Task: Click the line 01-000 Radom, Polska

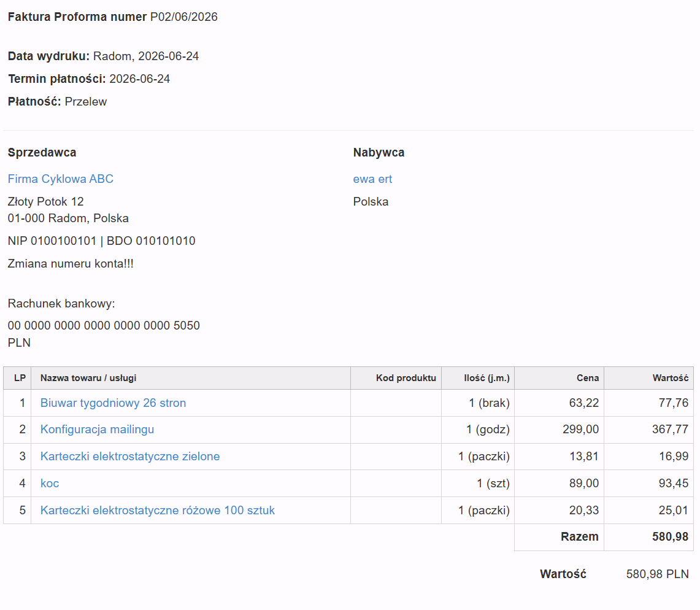Action: (68, 218)
